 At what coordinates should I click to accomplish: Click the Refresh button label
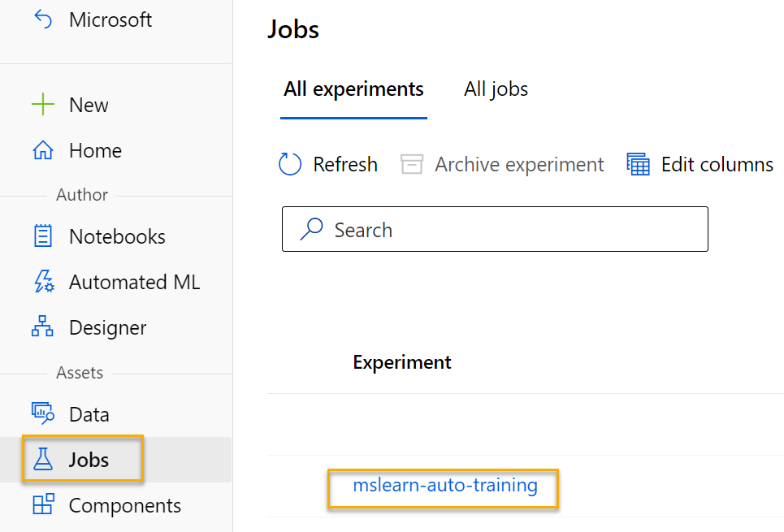tap(345, 164)
